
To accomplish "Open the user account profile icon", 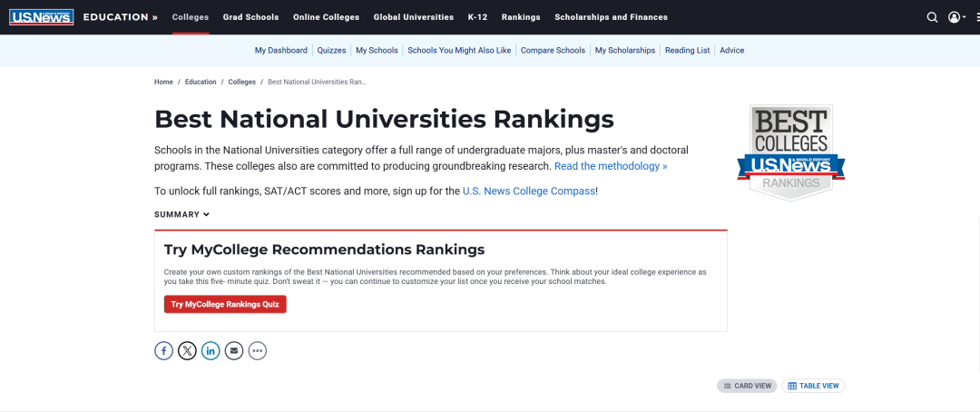I will pos(956,17).
